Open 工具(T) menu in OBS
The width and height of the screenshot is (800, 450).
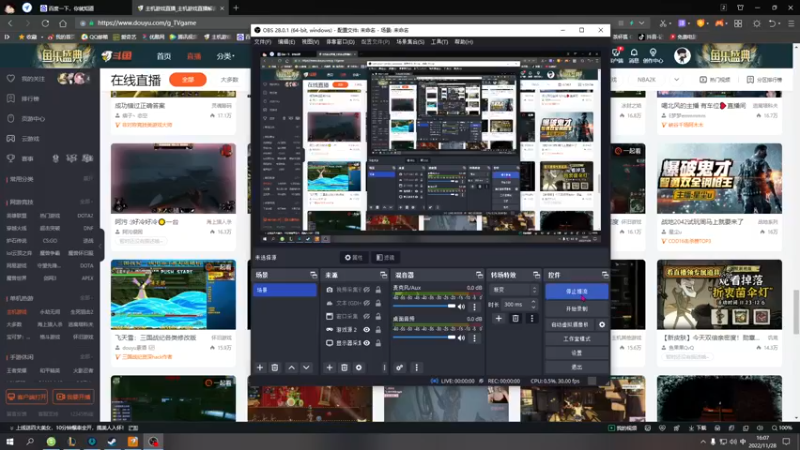pos(439,42)
